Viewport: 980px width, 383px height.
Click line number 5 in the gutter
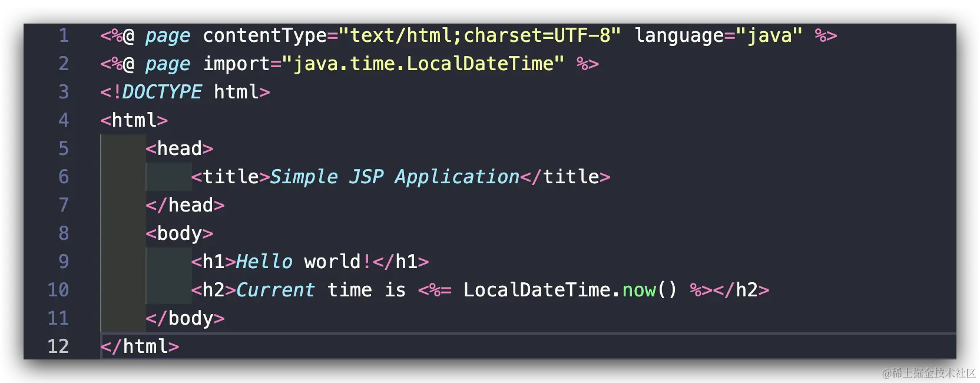(x=64, y=148)
